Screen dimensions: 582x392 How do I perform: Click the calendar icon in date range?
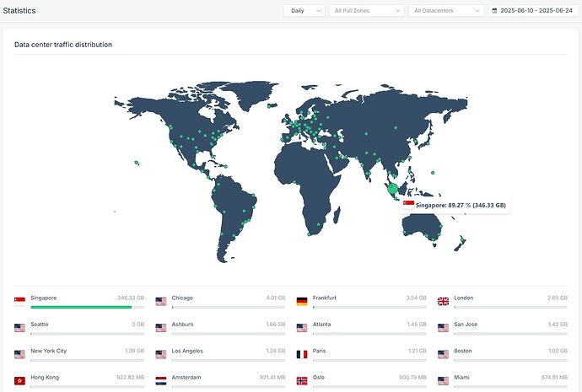[x=494, y=11]
